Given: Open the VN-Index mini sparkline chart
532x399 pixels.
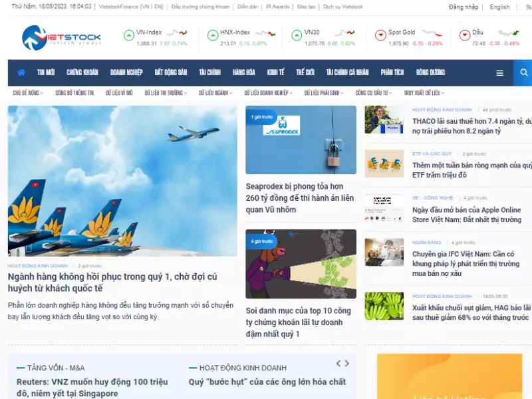Looking at the screenshot, I should [177, 33].
